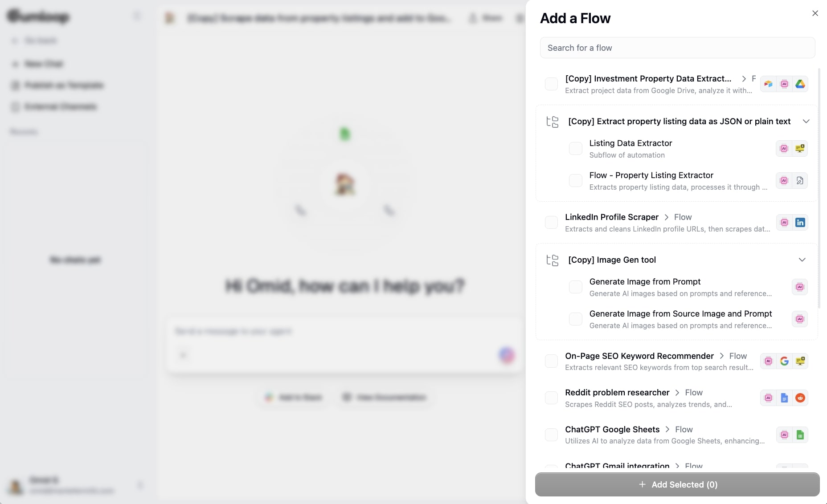Click the subflow icon beside Image Gen tool
The height and width of the screenshot is (504, 827).
pyautogui.click(x=553, y=260)
